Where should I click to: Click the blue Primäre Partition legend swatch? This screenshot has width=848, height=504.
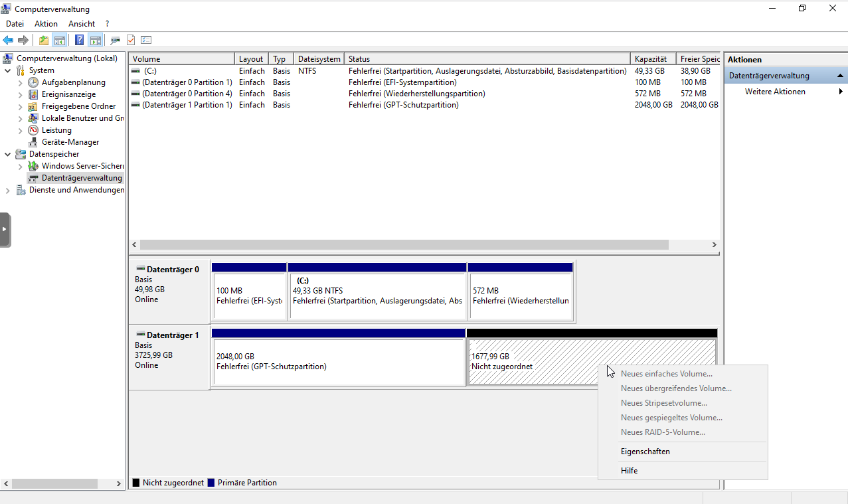pos(211,483)
